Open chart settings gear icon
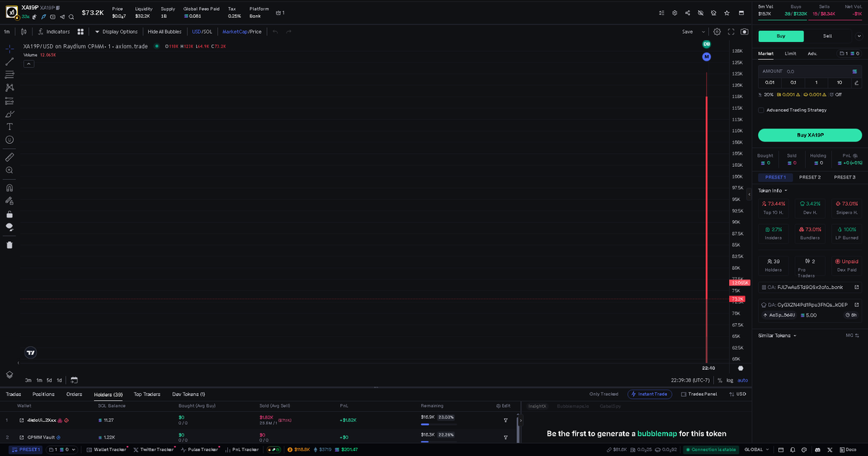The width and height of the screenshot is (868, 456). coord(717,32)
